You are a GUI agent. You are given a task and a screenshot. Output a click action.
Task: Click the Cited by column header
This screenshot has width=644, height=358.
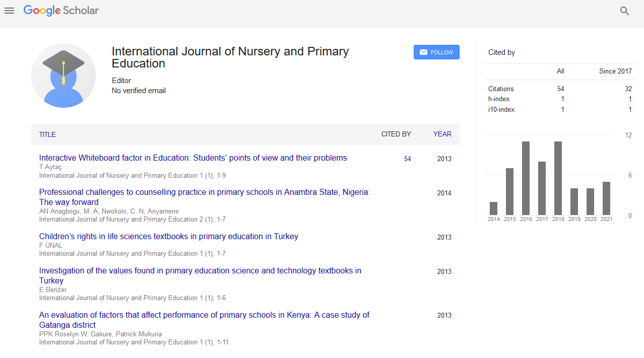pyautogui.click(x=396, y=134)
